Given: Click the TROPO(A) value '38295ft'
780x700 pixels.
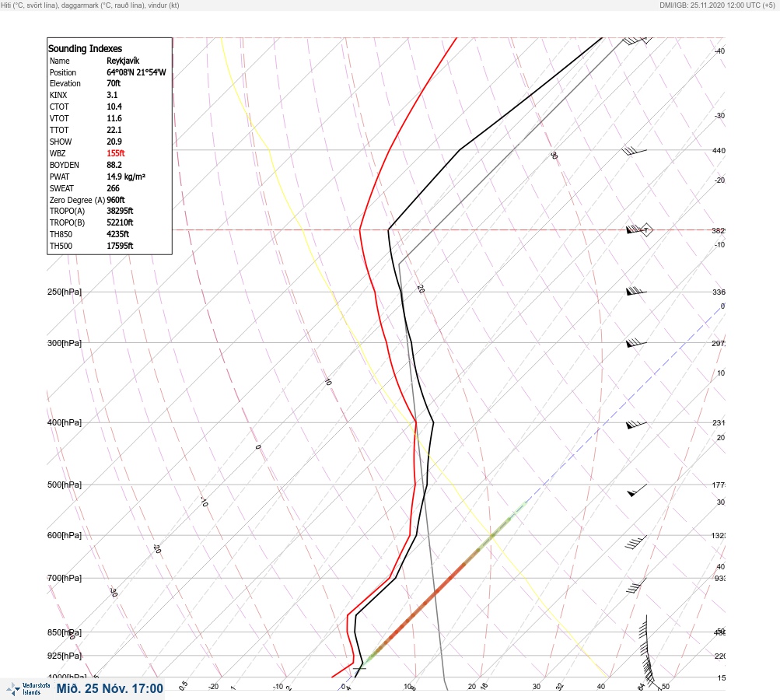Looking at the screenshot, I should pos(120,211).
